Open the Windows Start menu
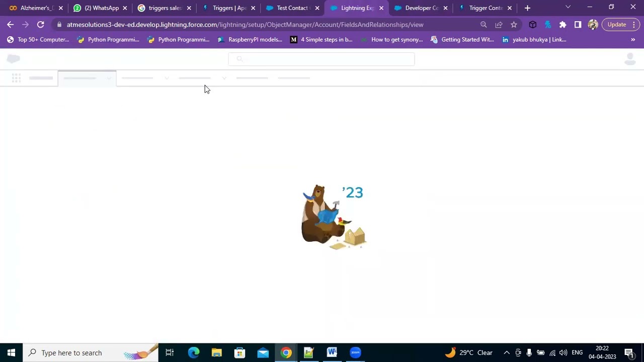This screenshot has width=644, height=362. 11,352
